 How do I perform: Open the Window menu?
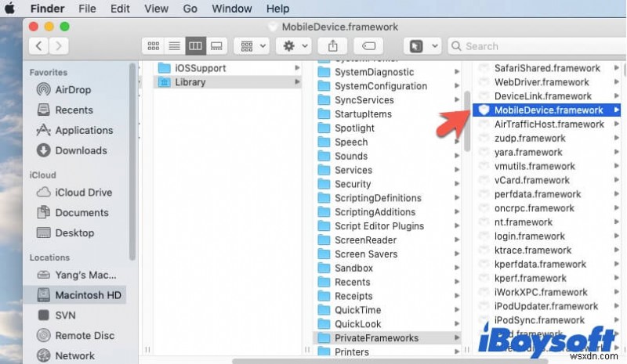point(232,9)
